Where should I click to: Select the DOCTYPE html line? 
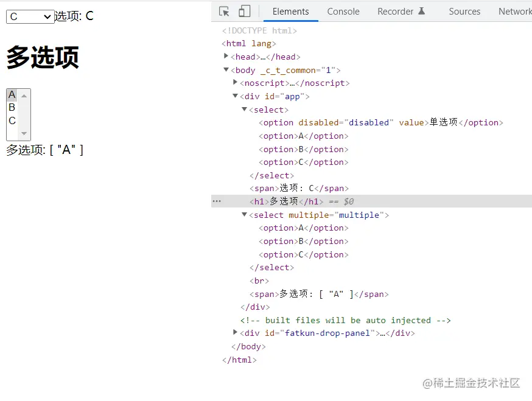pyautogui.click(x=259, y=30)
